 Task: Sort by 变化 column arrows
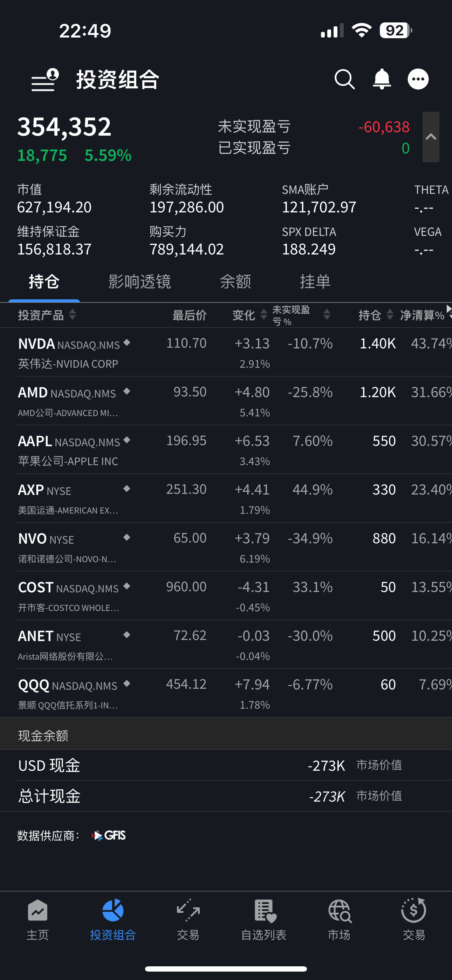[263, 315]
